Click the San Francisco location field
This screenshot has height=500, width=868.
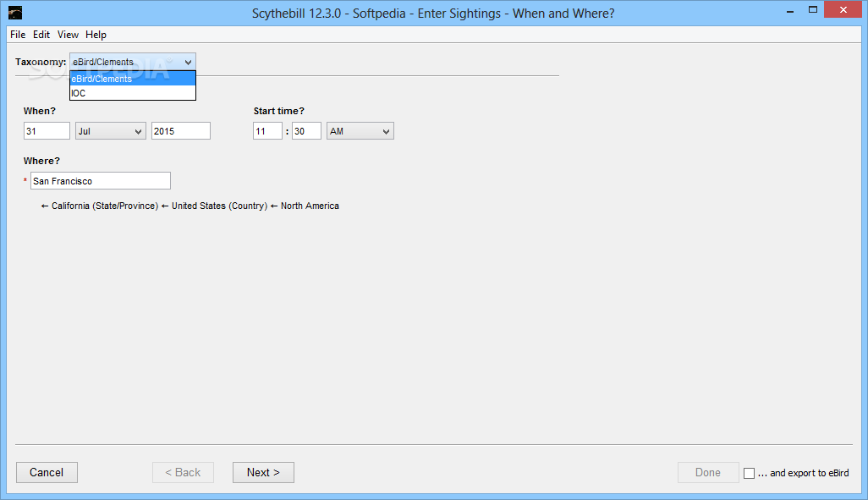[x=100, y=181]
